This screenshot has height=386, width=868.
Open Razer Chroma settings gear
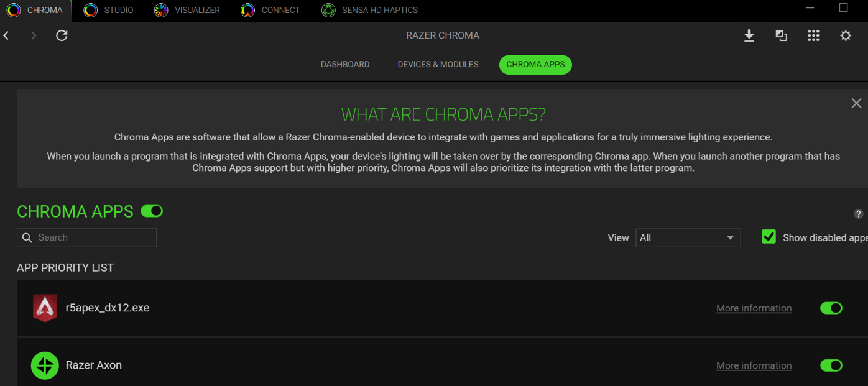pyautogui.click(x=846, y=35)
